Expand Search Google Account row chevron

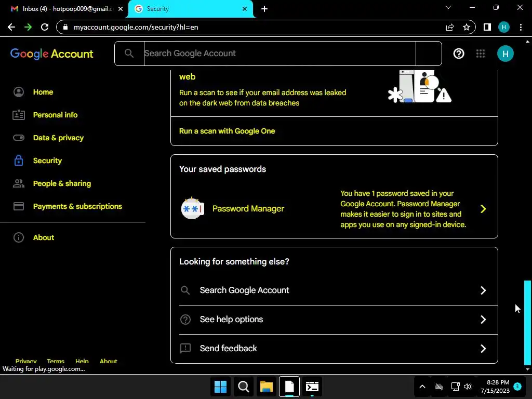(483, 290)
